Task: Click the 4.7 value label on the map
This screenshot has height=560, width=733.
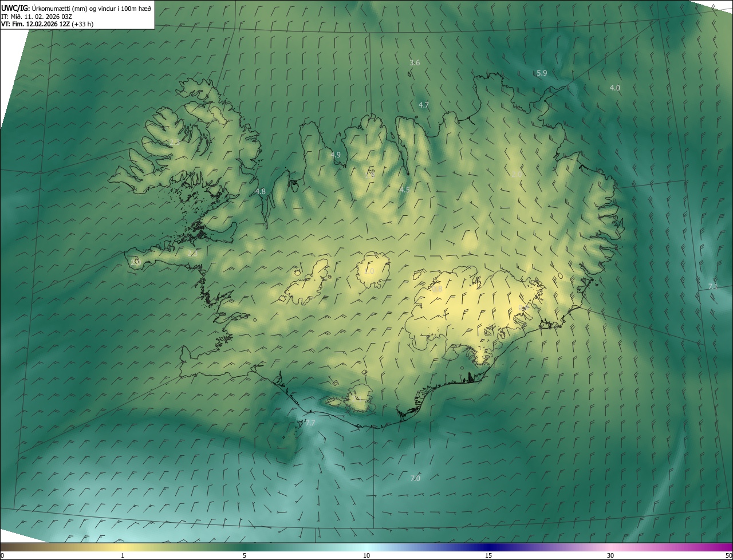Action: point(424,105)
